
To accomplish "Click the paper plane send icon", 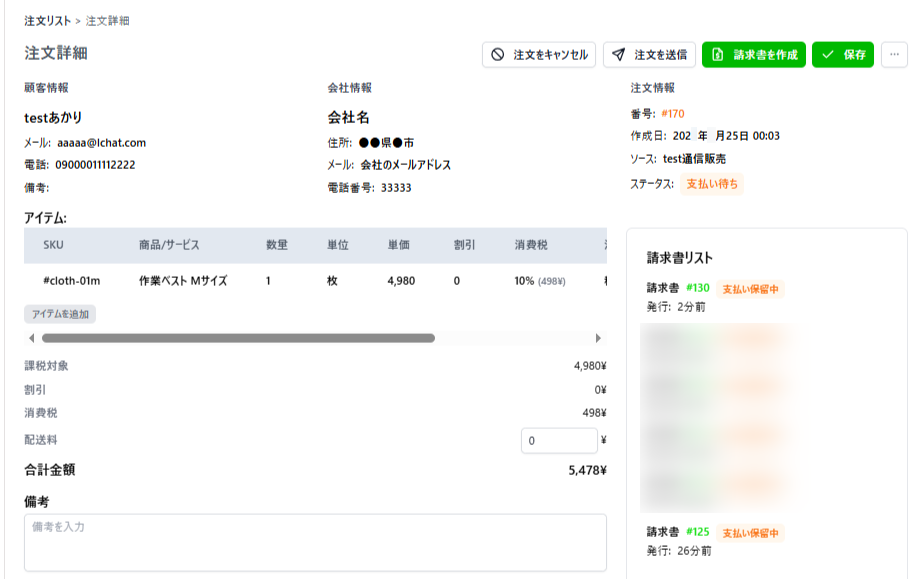I will pos(620,55).
